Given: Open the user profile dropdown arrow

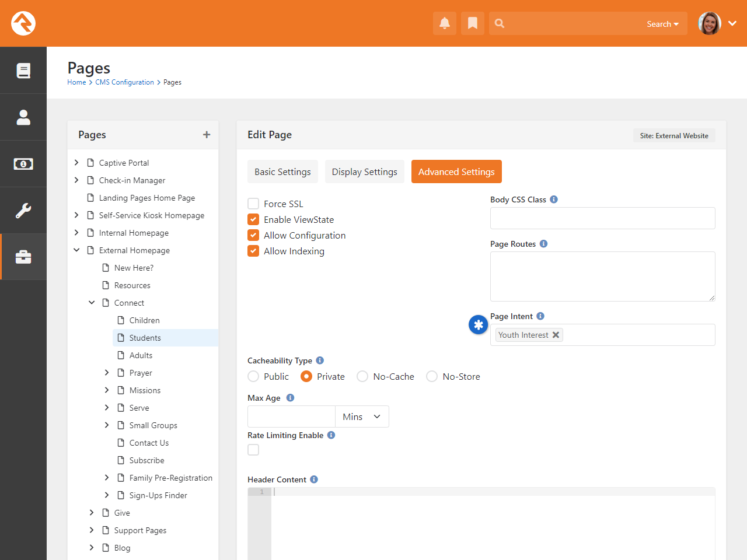Looking at the screenshot, I should [732, 23].
